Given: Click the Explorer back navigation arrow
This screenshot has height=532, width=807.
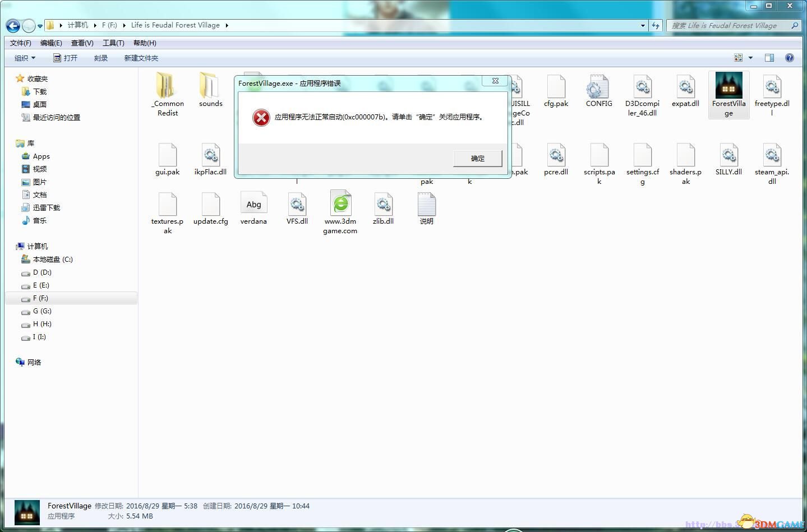Looking at the screenshot, I should click(13, 26).
